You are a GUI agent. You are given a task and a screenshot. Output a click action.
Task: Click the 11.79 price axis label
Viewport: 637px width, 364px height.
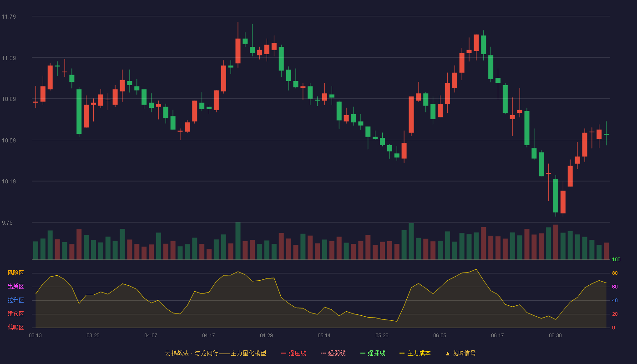click(9, 17)
